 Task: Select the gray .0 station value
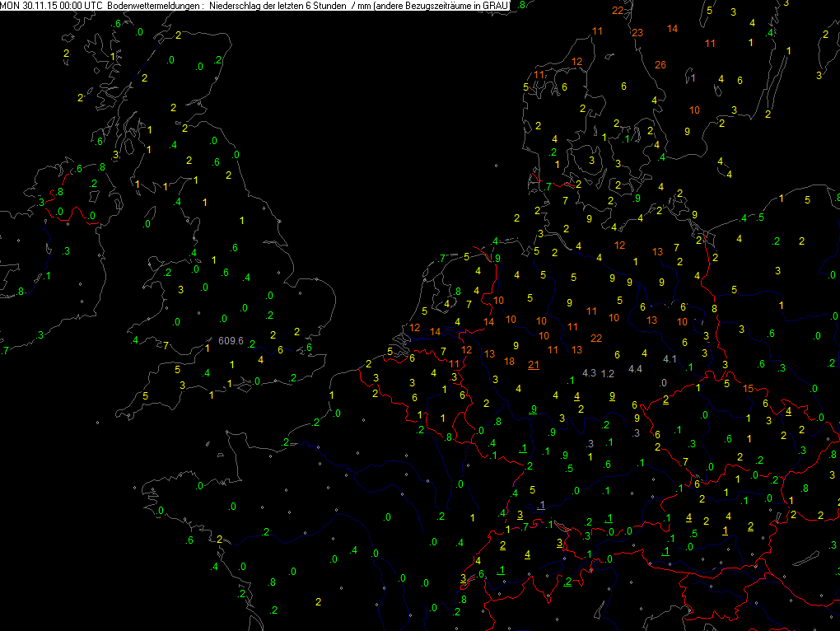pyautogui.click(x=663, y=382)
